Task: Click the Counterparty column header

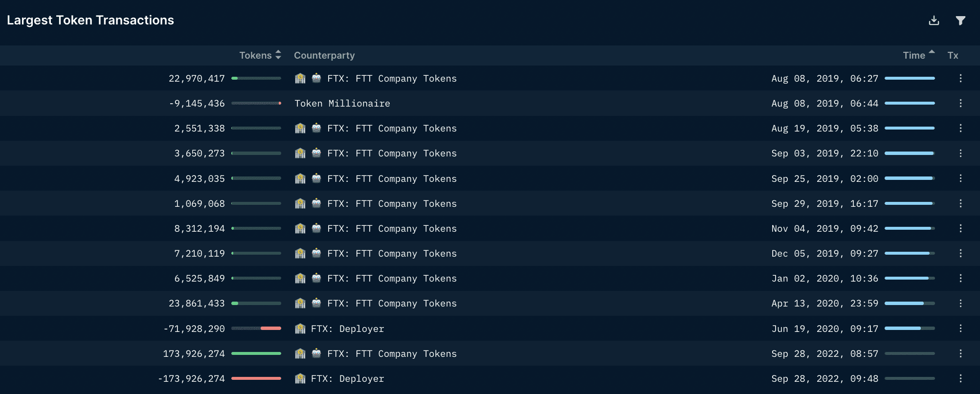Action: pos(324,55)
